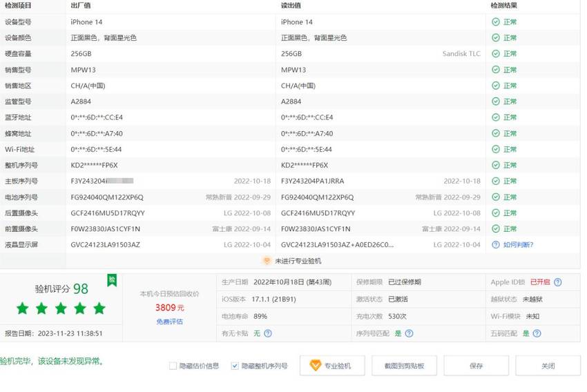Click the 验机完毕，该设备未发现异常 message
Screen dimensions: 587x392
52,361
